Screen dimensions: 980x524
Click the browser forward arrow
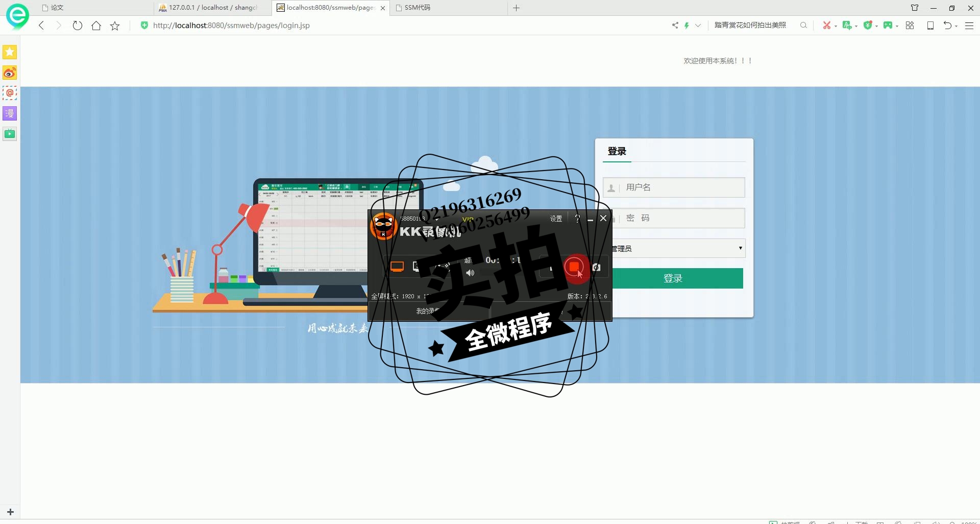[x=59, y=26]
